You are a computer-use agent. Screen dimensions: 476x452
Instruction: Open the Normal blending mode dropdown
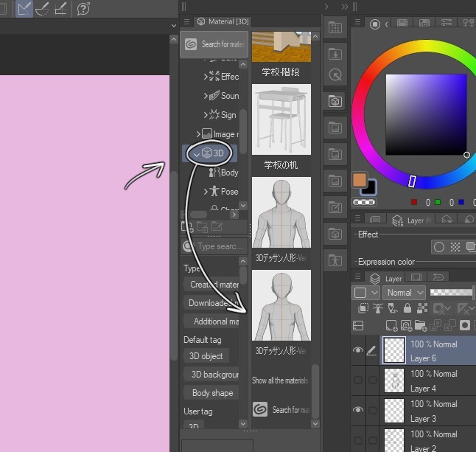[x=405, y=293]
